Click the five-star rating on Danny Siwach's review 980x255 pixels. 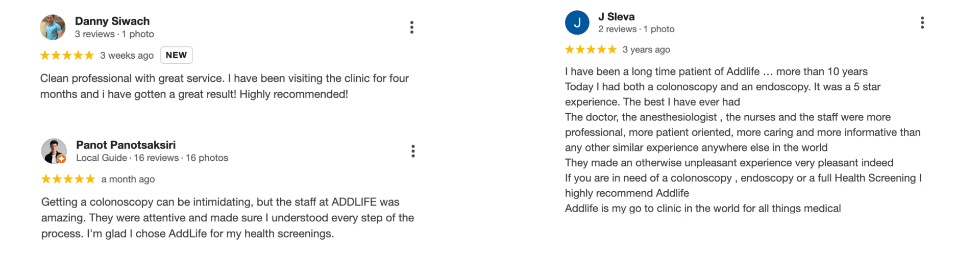coord(67,55)
